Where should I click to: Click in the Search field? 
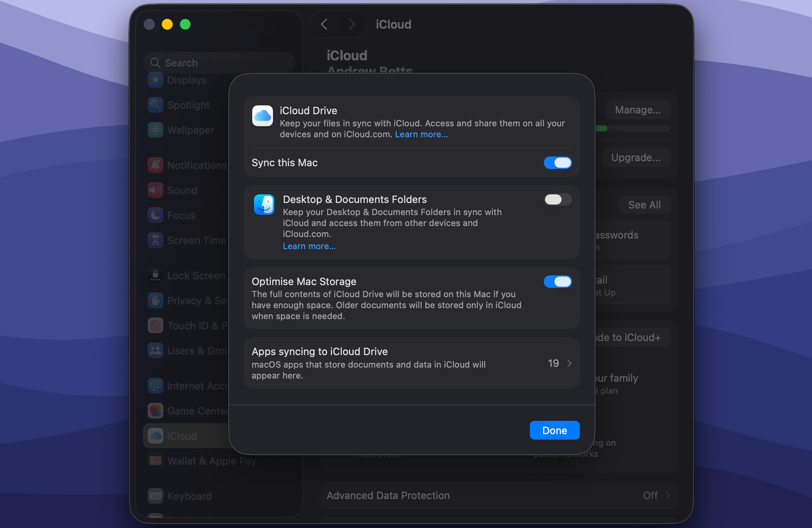coord(219,63)
